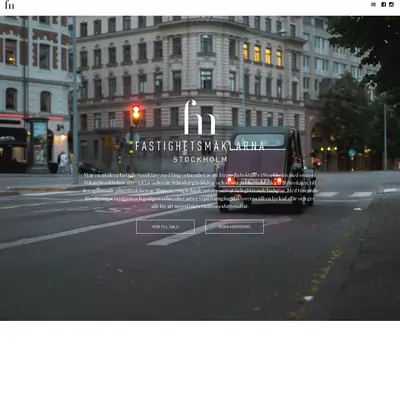
Task: Click the Hem till salu button
Action: pyautogui.click(x=165, y=227)
